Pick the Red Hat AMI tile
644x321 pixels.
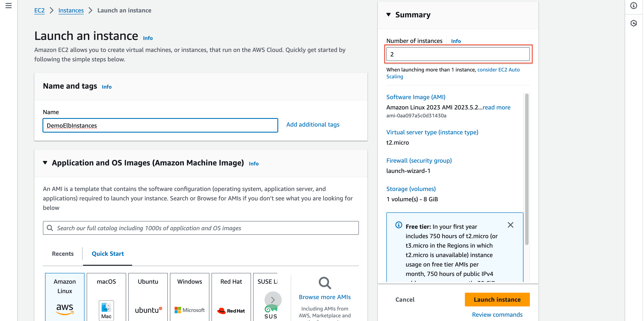point(231,297)
